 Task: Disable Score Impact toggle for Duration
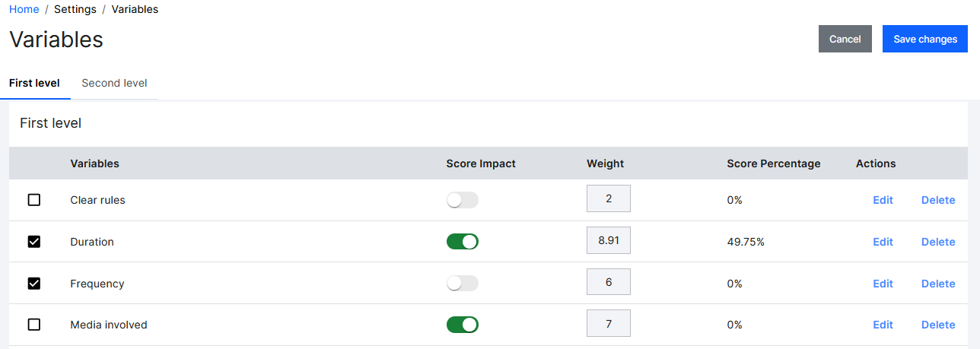tap(462, 242)
